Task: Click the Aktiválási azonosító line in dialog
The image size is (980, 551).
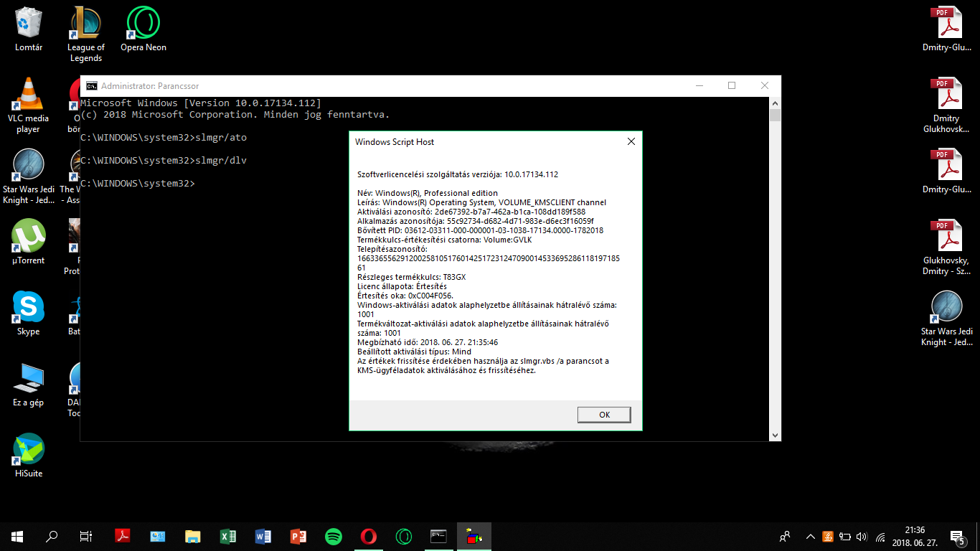Action: coord(471,212)
